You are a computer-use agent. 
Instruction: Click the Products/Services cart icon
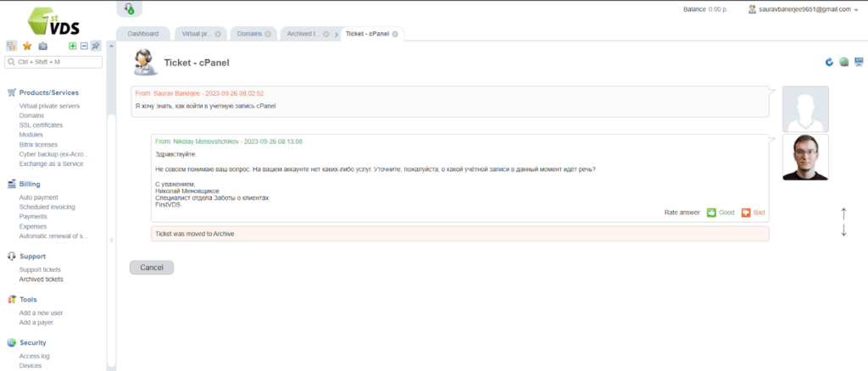(x=11, y=92)
